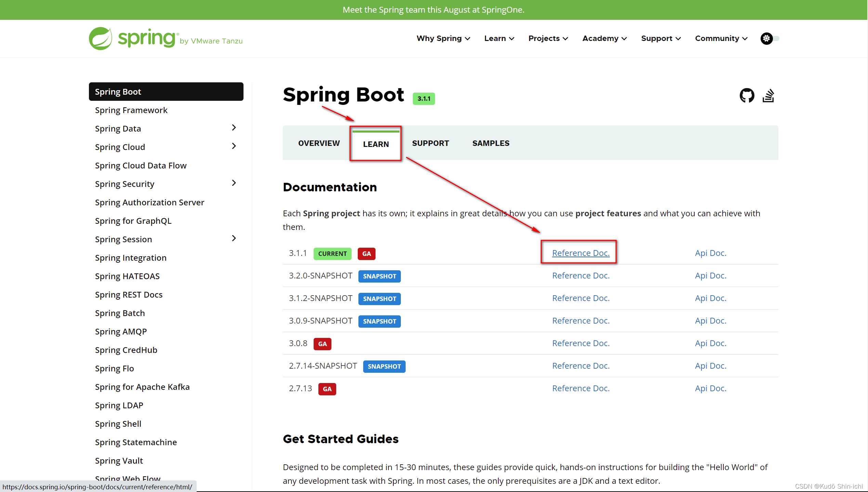The image size is (868, 492).
Task: Open Spring for Apache Kafka sidebar item
Action: tap(142, 387)
